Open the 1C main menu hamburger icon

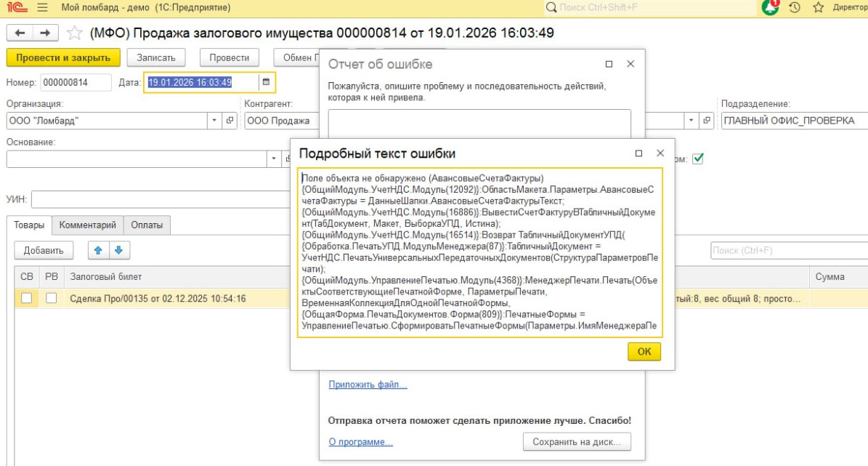[x=42, y=8]
